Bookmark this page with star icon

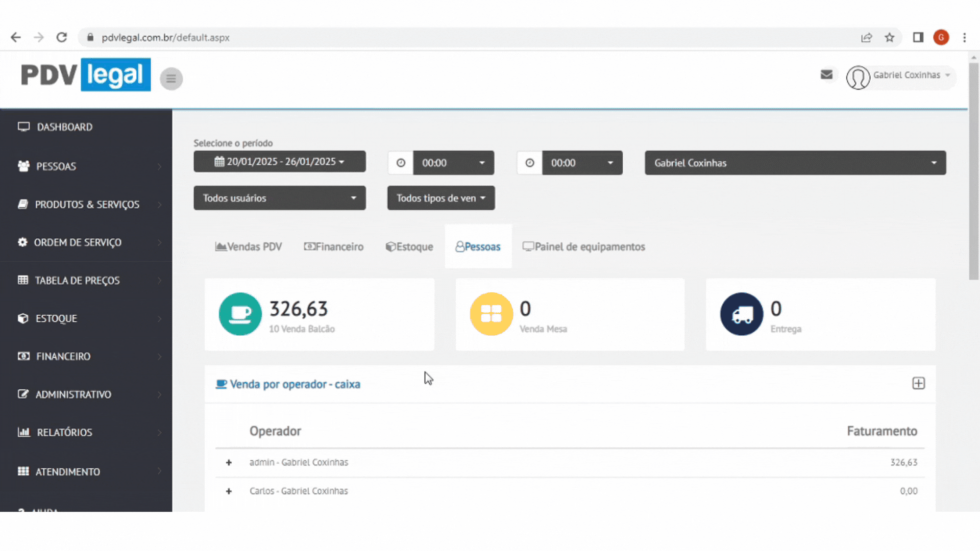point(890,38)
